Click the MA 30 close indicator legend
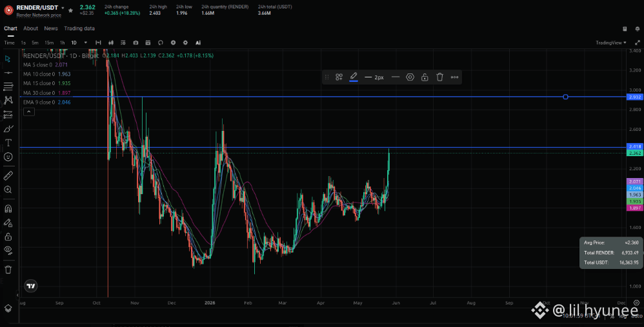This screenshot has width=644, height=327. [47, 93]
